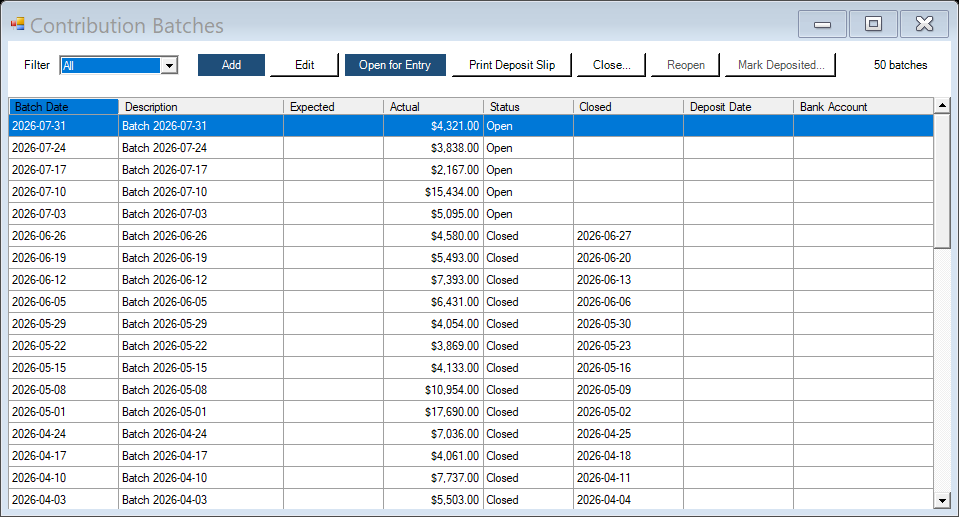Image resolution: width=959 pixels, height=517 pixels.
Task: Select batch date 2026-04-10 cell
Action: point(64,478)
